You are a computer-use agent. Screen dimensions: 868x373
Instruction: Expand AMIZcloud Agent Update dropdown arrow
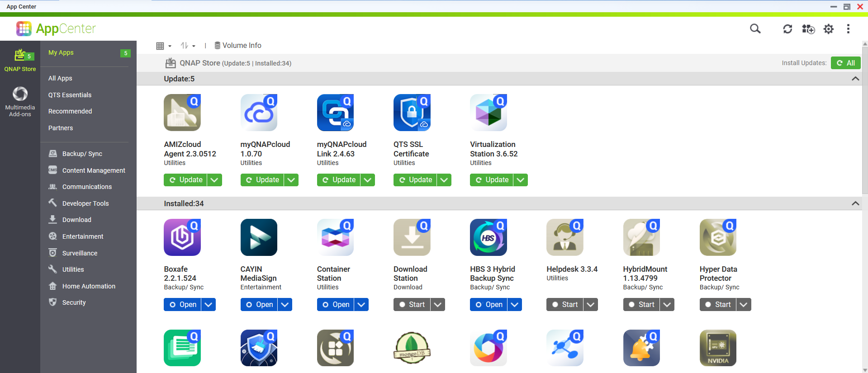coord(214,180)
